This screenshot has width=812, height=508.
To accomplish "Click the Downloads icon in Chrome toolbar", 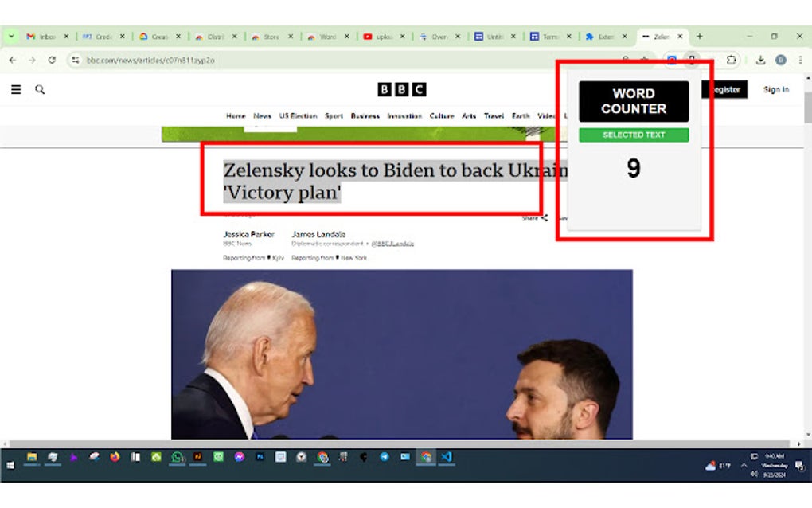I will pos(761,60).
